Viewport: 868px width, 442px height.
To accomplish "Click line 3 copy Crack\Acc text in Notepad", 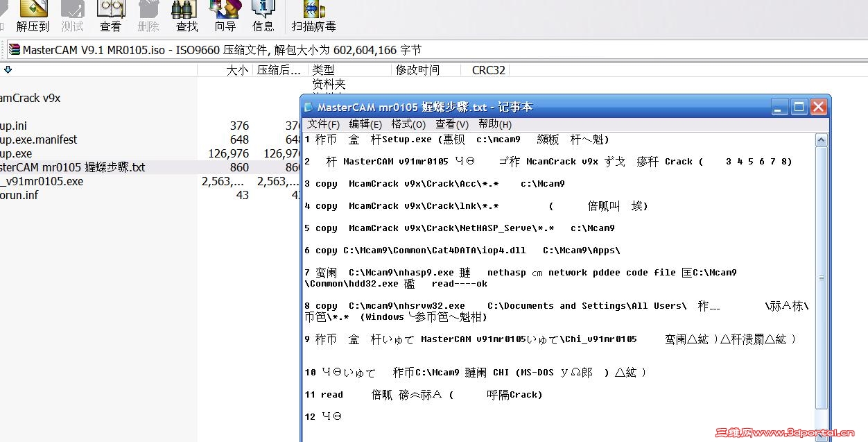I will click(435, 184).
